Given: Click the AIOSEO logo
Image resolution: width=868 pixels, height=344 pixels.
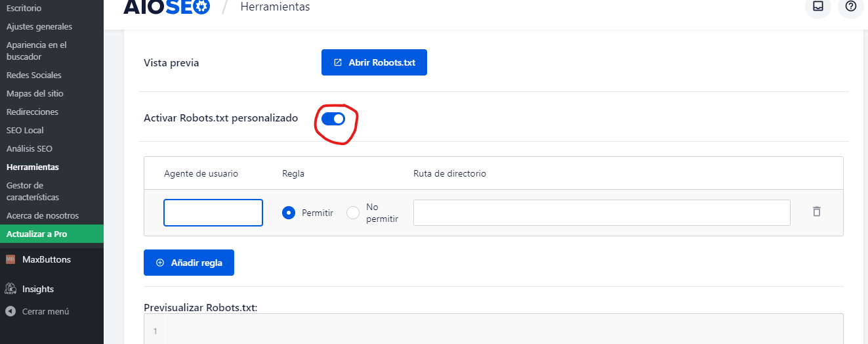Looking at the screenshot, I should tap(167, 7).
